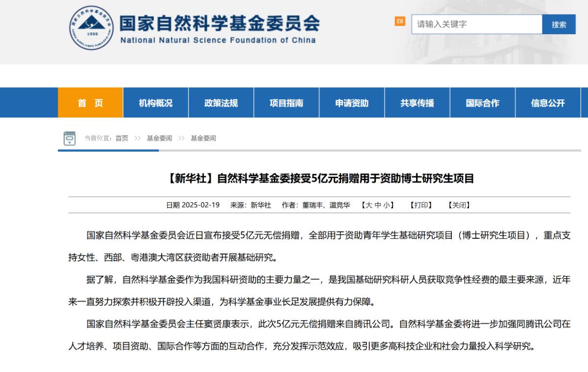This screenshot has width=588, height=372.
Task: Click the NSFC circular logo emblem
Action: 91,28
